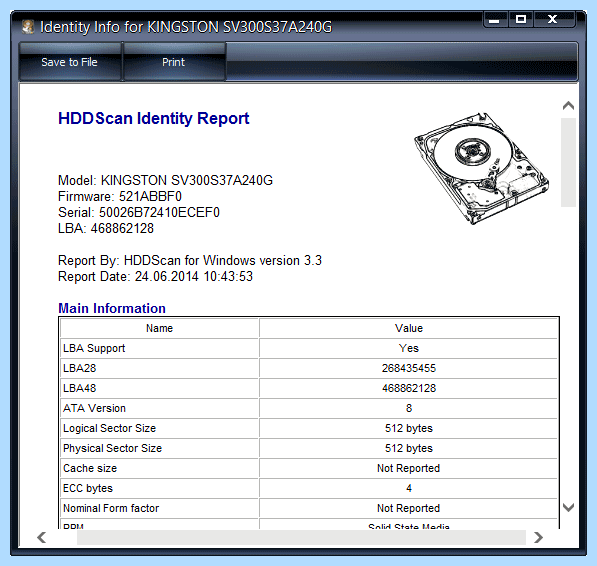The width and height of the screenshot is (597, 566).
Task: Click the Firmware: 521ABBF0 line
Action: 120,196
